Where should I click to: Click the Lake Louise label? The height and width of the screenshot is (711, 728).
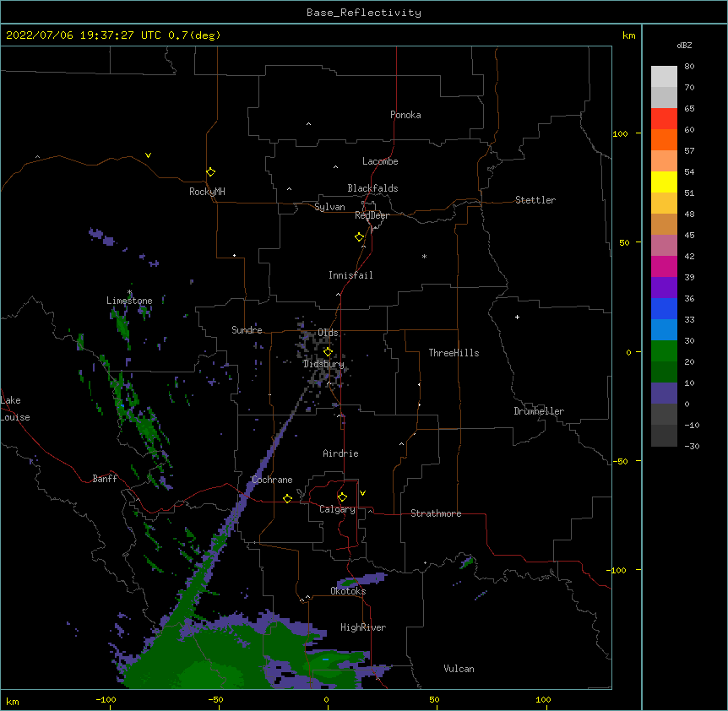point(15,409)
